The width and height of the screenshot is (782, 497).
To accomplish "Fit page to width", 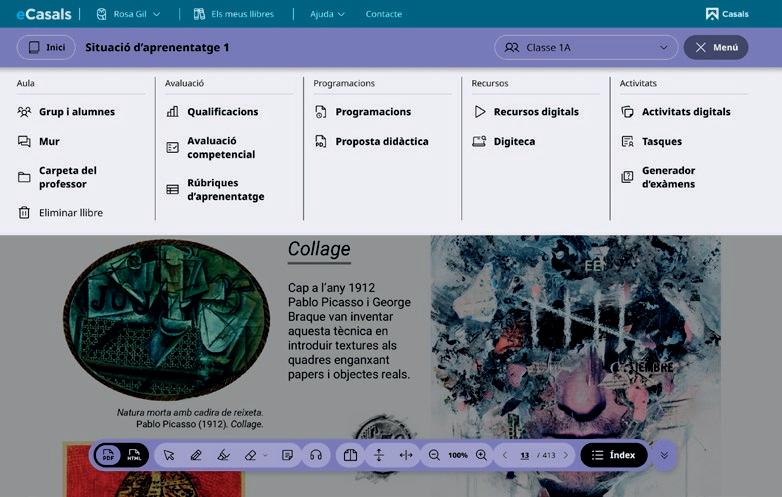I will (x=406, y=455).
